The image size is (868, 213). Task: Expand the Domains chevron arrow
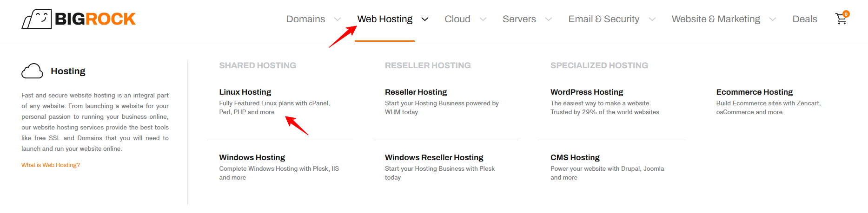[338, 19]
